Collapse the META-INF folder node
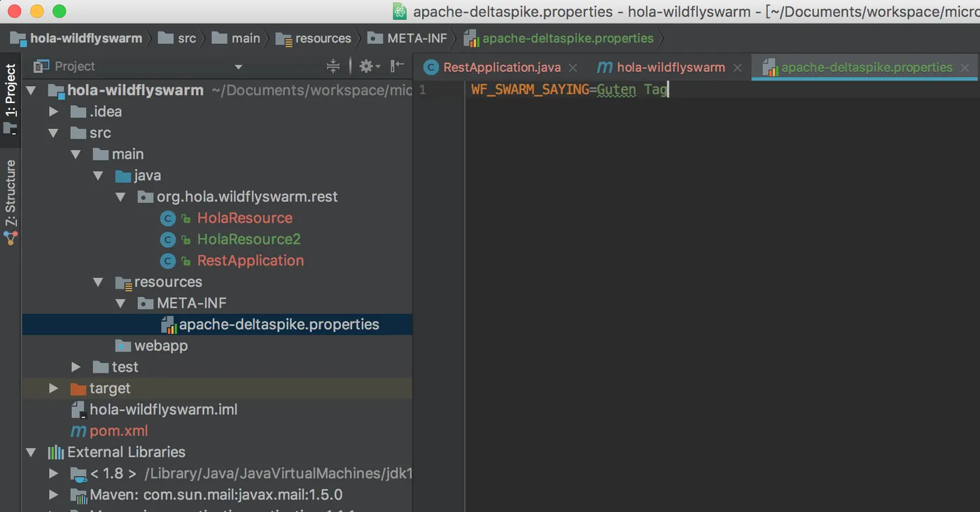The height and width of the screenshot is (512, 980). tap(121, 303)
